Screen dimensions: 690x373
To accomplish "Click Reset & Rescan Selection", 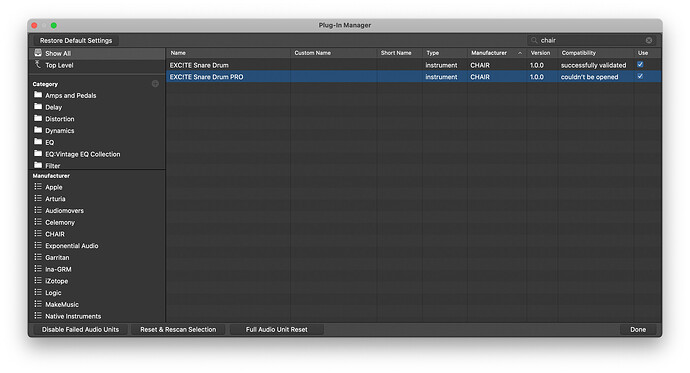I will click(178, 329).
